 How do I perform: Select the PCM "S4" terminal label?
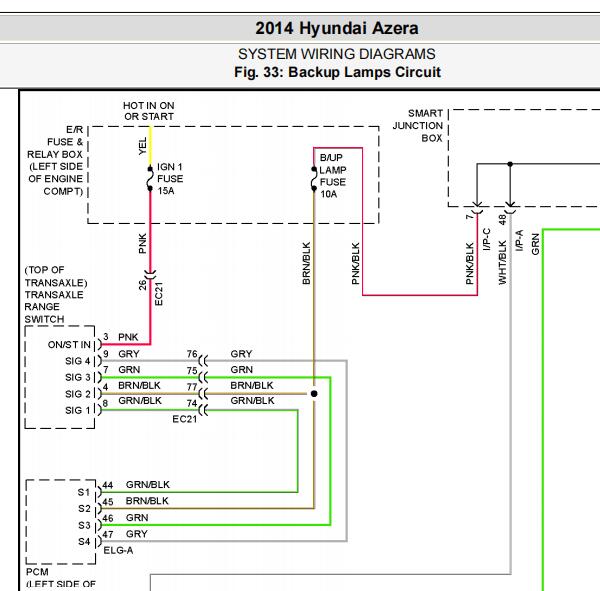[84, 542]
